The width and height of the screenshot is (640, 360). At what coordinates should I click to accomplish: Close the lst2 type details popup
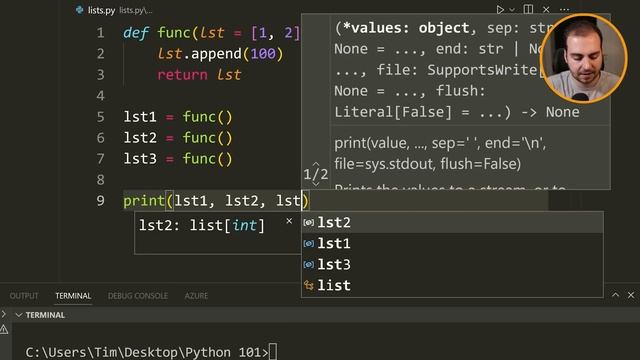click(289, 221)
